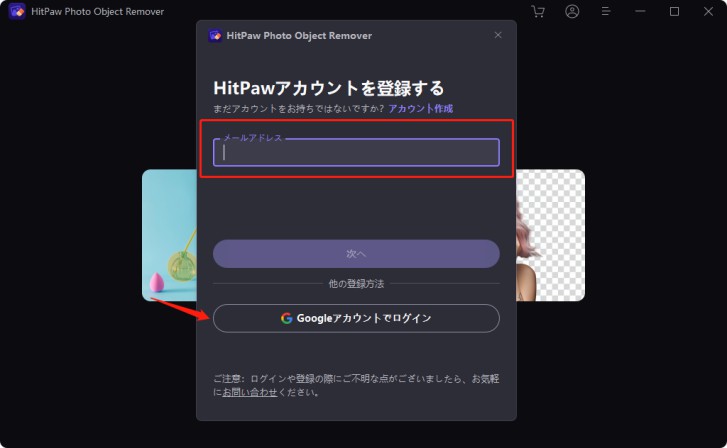
Task: Click the HitPaw logo in login dialog header
Action: [x=215, y=35]
